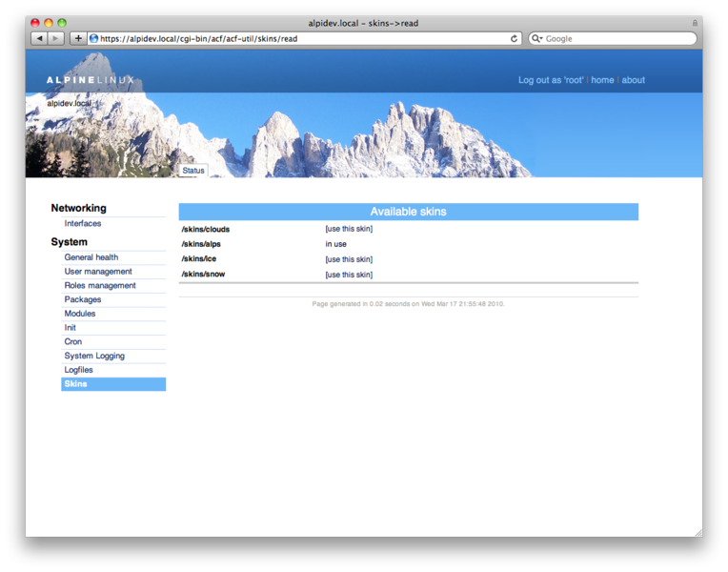Minimize window with the yellow button

(49, 23)
